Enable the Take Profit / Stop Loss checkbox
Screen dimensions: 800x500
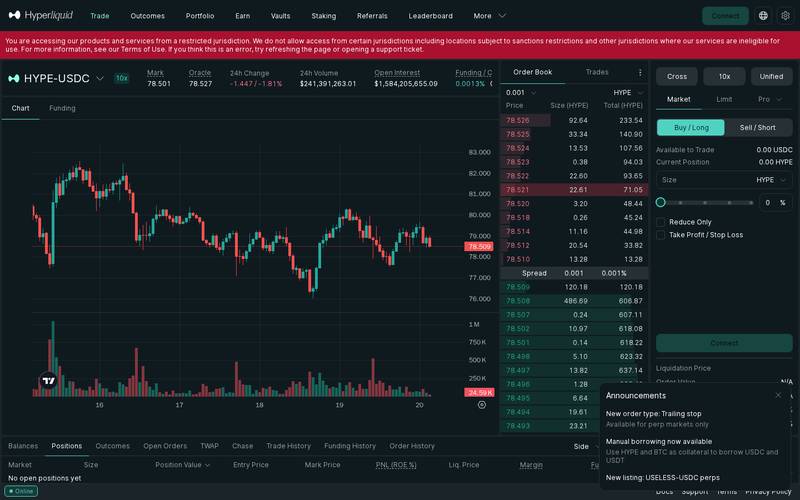661,235
